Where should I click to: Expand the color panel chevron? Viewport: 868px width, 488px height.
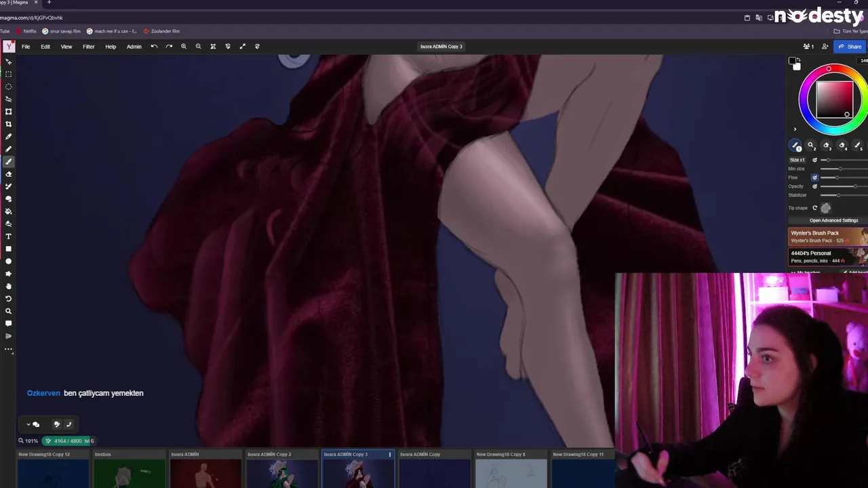[795, 129]
